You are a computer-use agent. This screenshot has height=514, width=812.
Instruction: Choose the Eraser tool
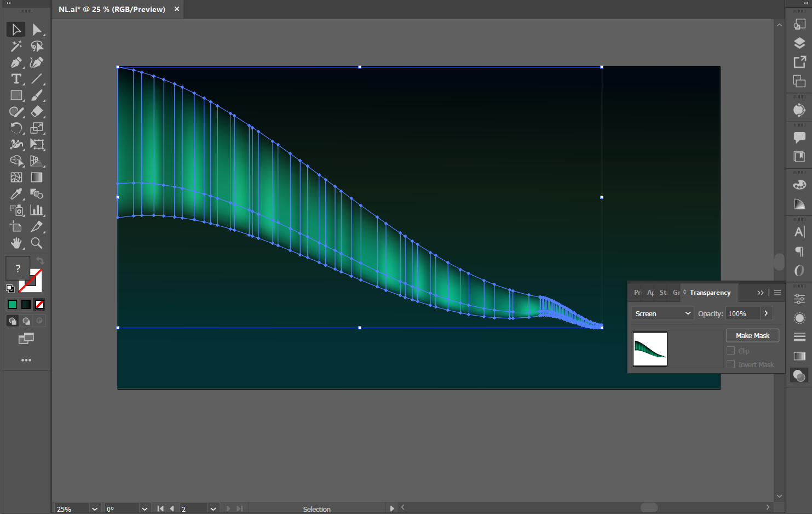37,112
